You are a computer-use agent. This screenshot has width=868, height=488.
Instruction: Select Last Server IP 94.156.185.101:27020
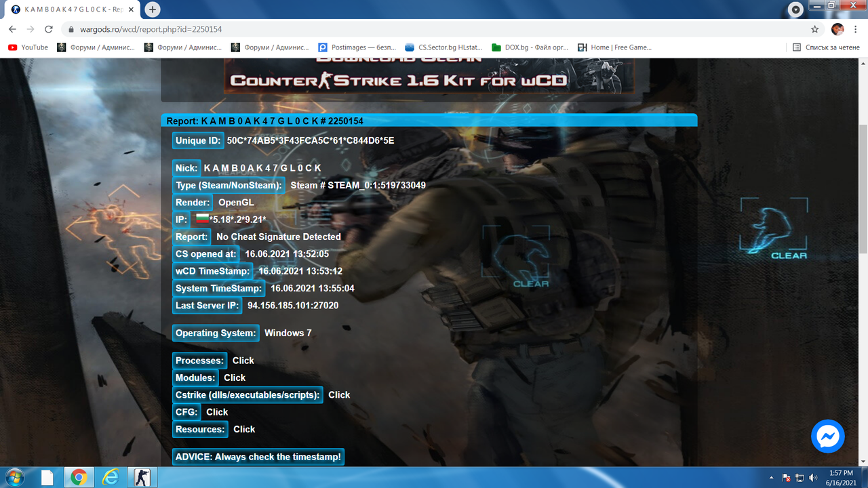click(293, 306)
